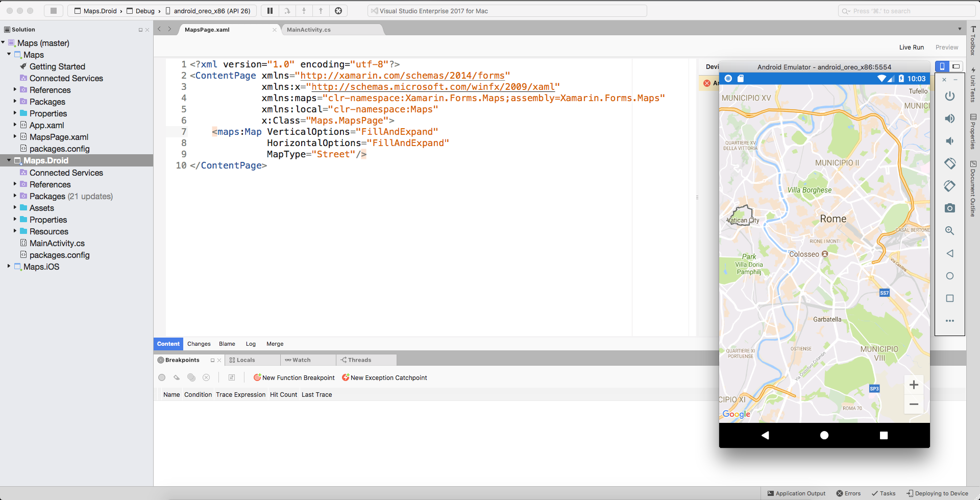Open Application Output pad
Screen dimensions: 980x500
pyautogui.click(x=796, y=493)
